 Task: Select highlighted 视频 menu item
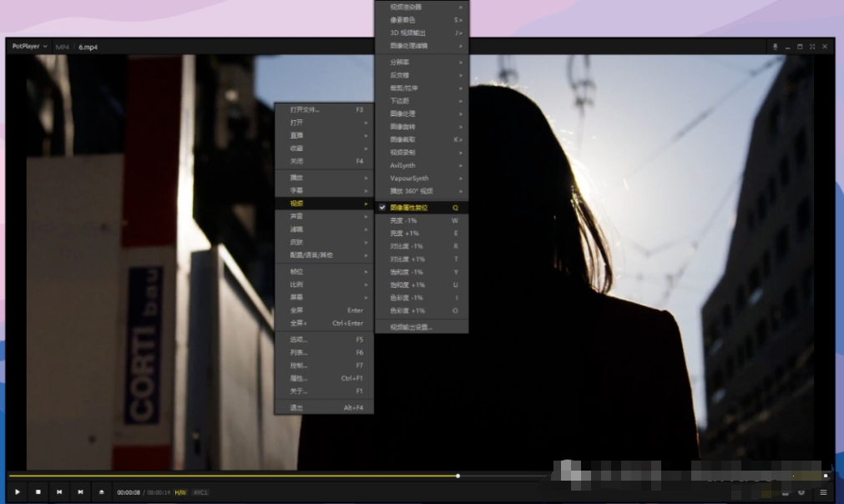click(x=324, y=204)
